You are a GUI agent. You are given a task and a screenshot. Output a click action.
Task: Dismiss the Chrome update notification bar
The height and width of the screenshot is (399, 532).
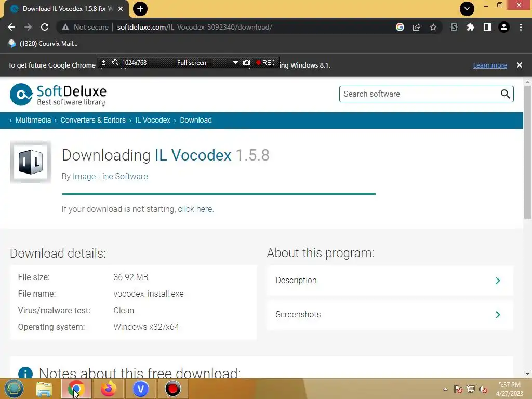(x=520, y=65)
